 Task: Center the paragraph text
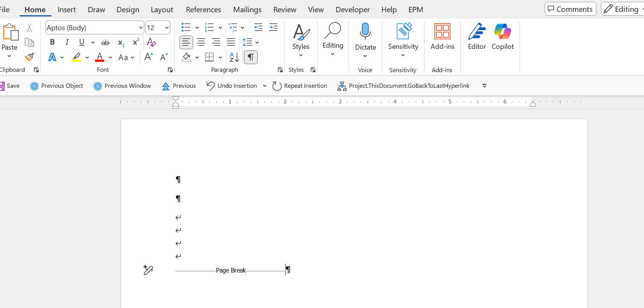pos(201,42)
